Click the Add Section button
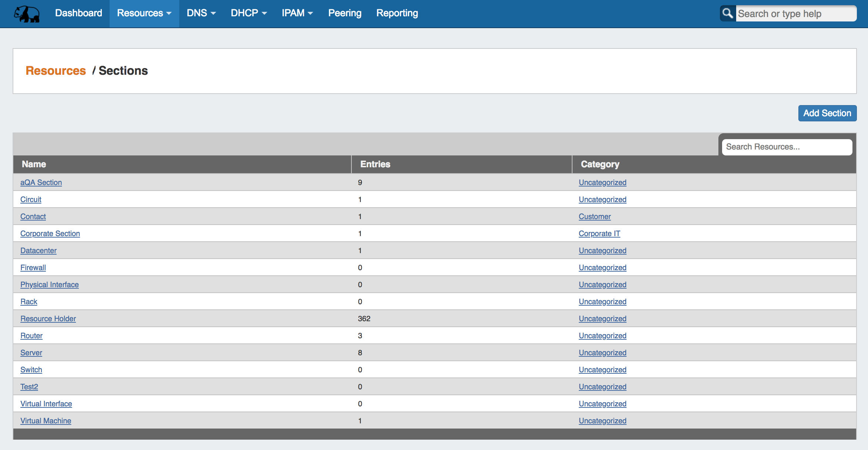The width and height of the screenshot is (868, 450). 827,113
